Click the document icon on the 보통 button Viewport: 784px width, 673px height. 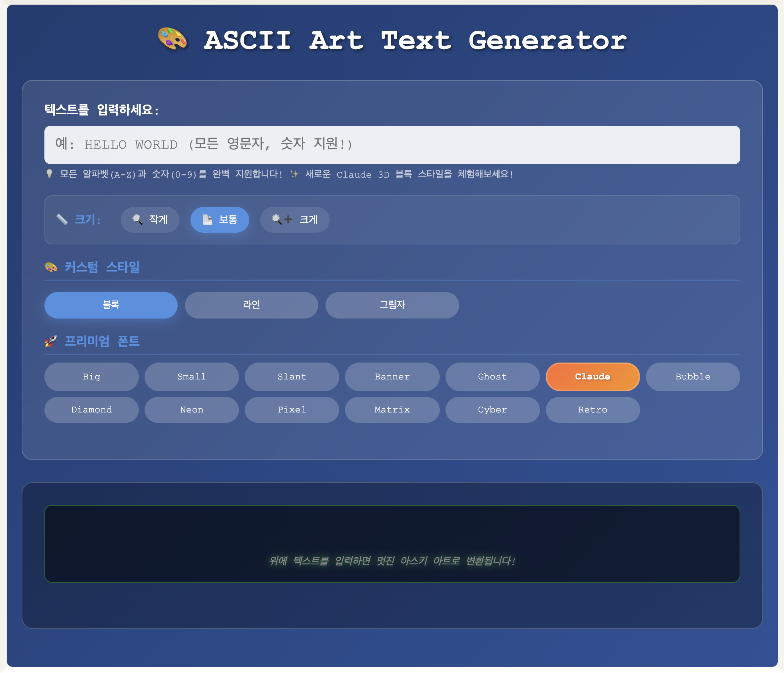point(207,219)
